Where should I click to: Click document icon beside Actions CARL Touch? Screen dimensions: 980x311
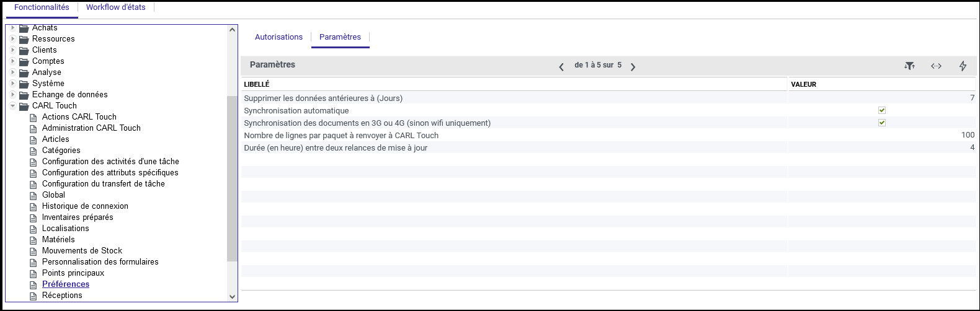33,117
